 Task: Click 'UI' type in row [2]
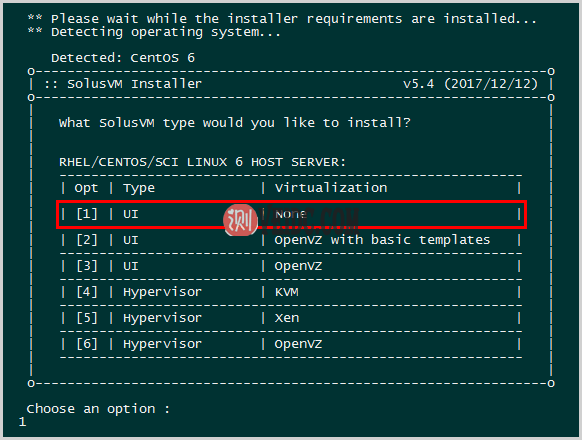point(131,240)
